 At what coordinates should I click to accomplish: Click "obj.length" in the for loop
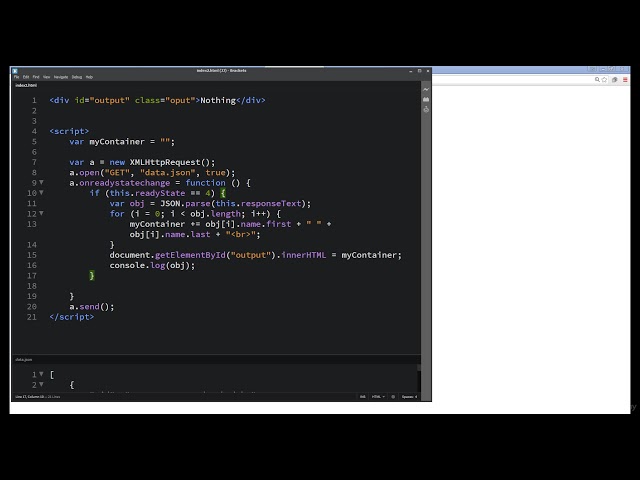216,213
